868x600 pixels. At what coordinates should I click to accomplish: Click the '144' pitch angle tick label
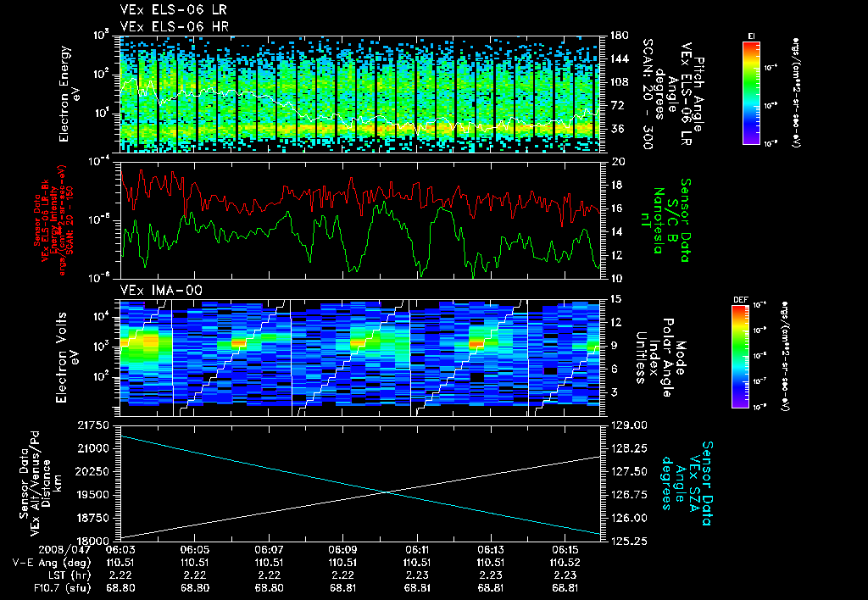(619, 59)
